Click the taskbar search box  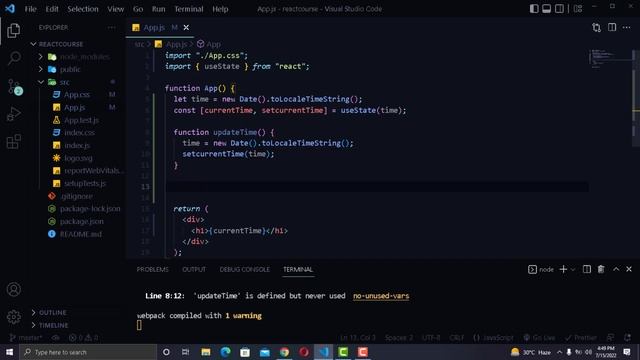coord(88,352)
